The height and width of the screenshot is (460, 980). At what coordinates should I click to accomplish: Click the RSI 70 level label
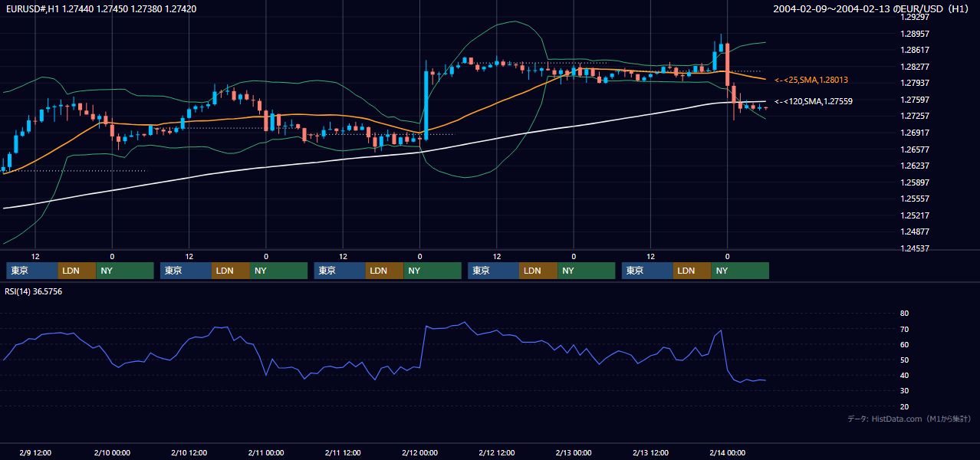tap(904, 330)
